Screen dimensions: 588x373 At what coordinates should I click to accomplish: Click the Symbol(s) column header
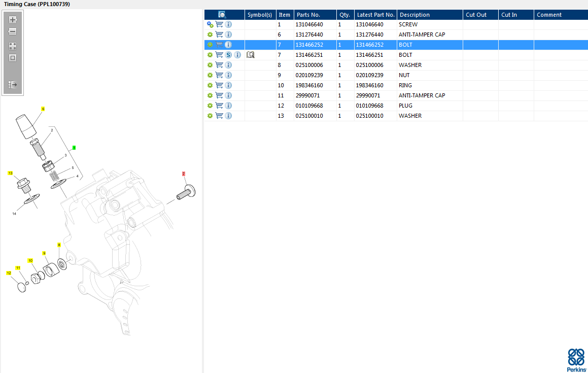[260, 15]
